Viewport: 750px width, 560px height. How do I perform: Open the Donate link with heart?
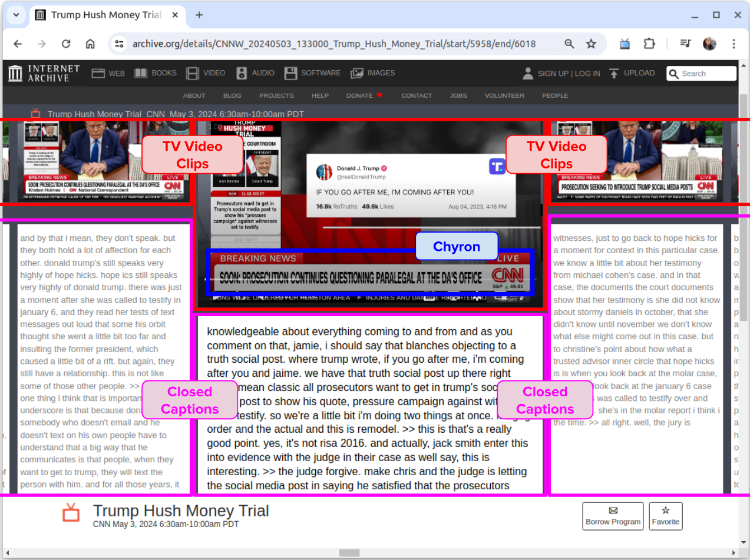pyautogui.click(x=364, y=95)
